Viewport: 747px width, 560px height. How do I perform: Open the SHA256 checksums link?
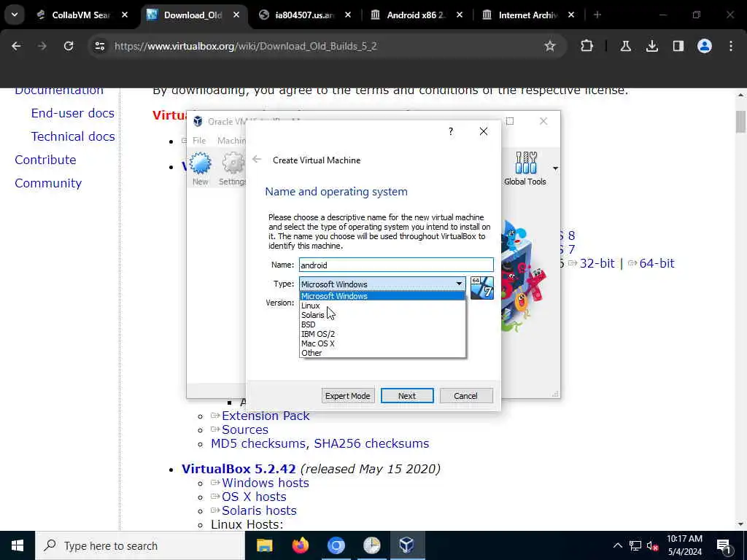tap(371, 443)
